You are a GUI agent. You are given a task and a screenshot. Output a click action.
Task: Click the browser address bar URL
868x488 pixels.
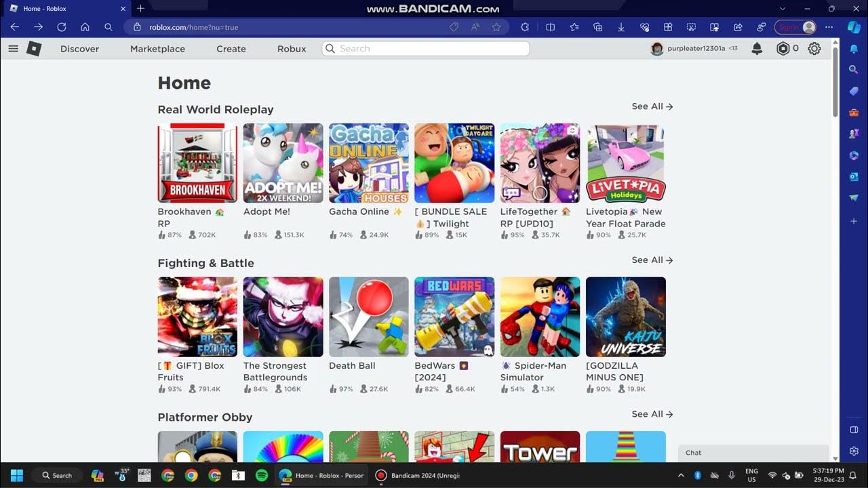pos(193,27)
